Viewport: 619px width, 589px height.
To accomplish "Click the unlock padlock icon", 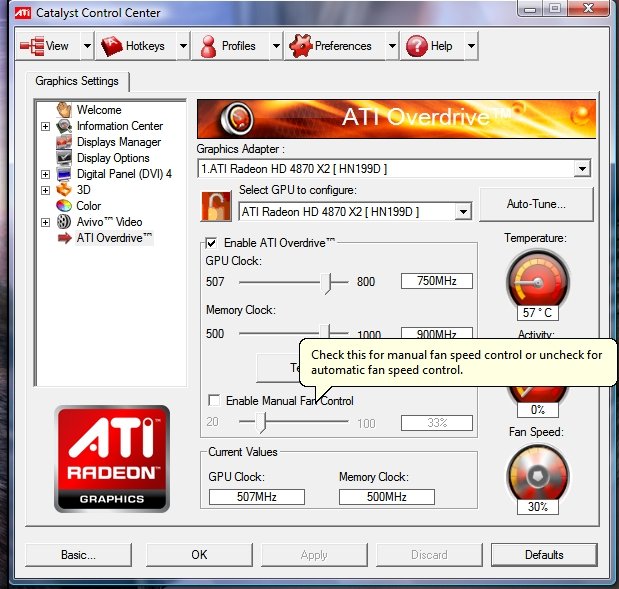I will coord(216,206).
